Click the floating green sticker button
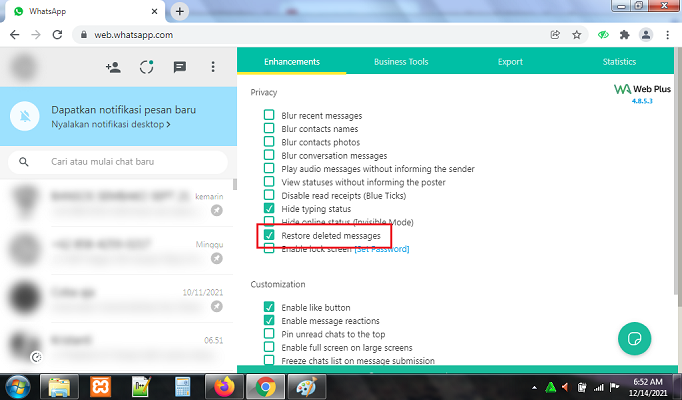This screenshot has width=682, height=400. [x=634, y=338]
